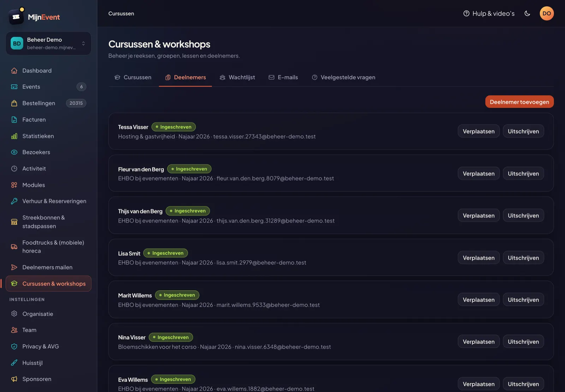The width and height of the screenshot is (565, 392).
Task: Click the Activiteit clock icon
Action: (x=14, y=169)
